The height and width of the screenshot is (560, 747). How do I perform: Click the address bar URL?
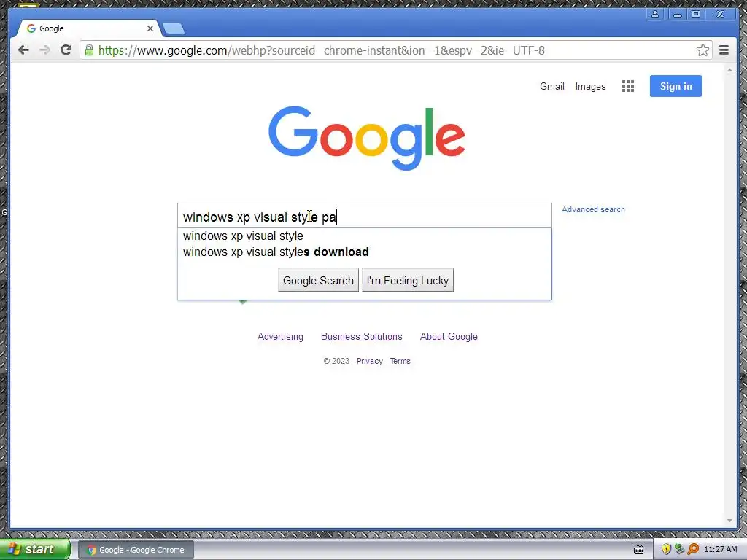(321, 50)
